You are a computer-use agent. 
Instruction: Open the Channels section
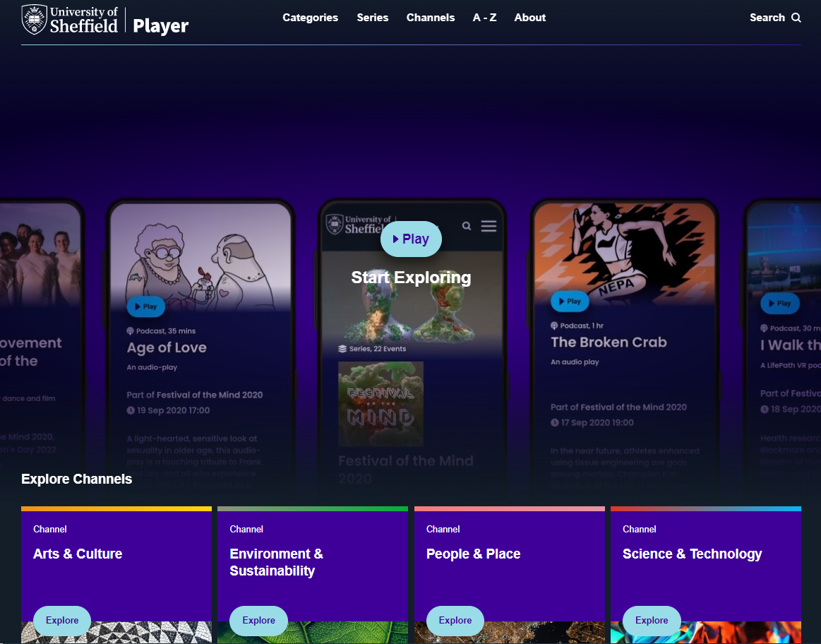(x=431, y=17)
